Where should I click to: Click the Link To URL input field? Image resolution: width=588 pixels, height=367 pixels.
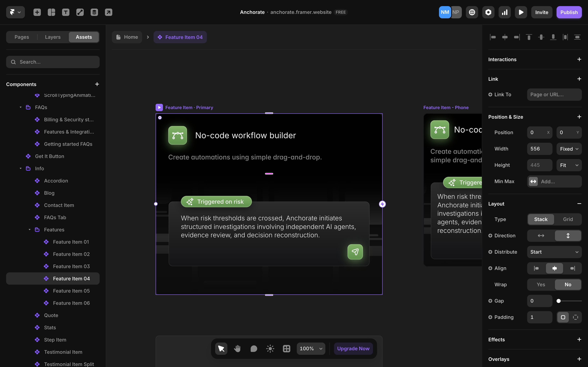(554, 94)
